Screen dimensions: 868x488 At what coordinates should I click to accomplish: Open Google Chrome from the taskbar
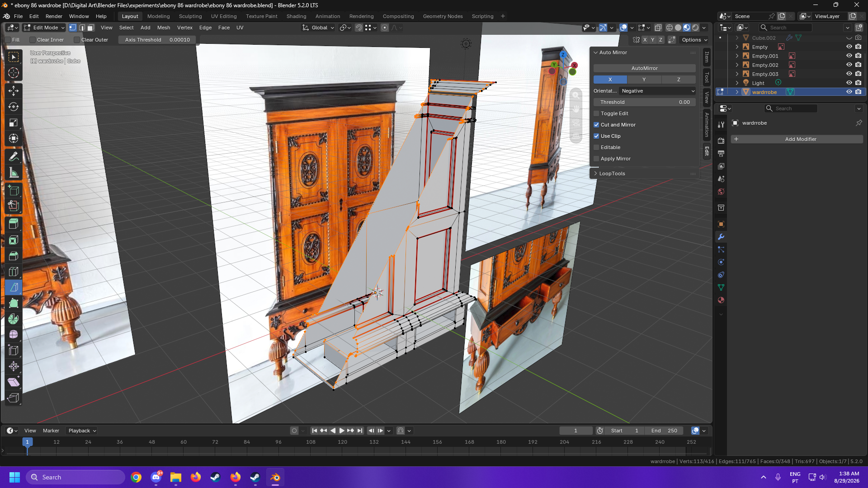[x=136, y=477]
